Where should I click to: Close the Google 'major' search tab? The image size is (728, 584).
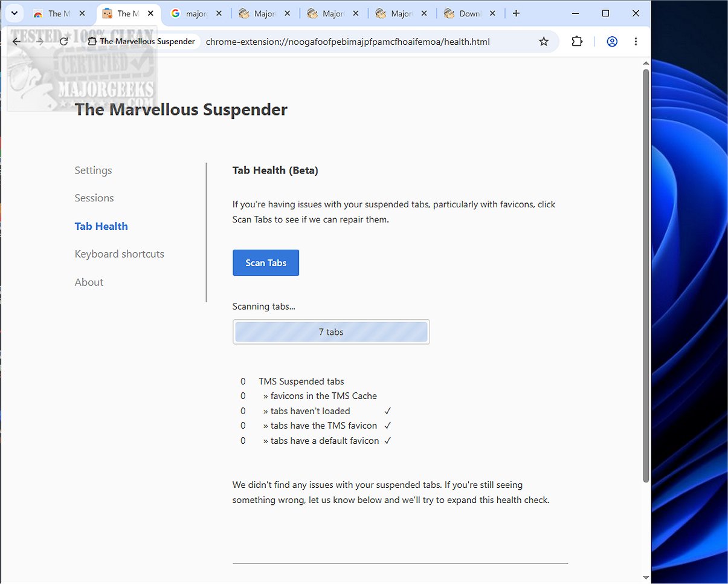pos(219,13)
